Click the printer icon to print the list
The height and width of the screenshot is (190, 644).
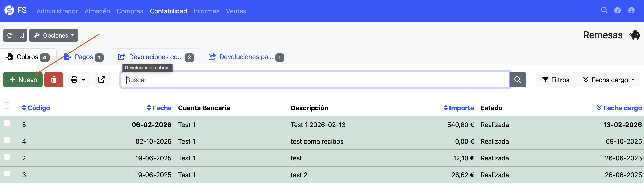[x=74, y=80]
